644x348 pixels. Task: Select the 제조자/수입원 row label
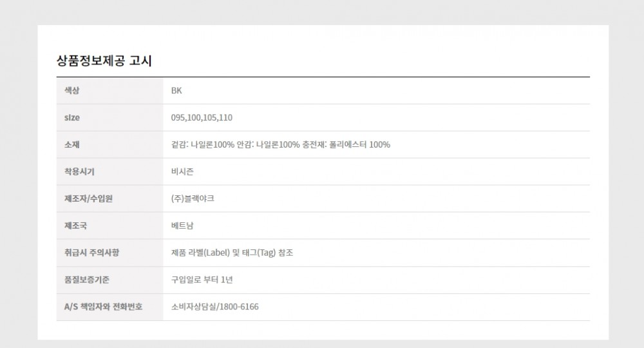tap(88, 198)
